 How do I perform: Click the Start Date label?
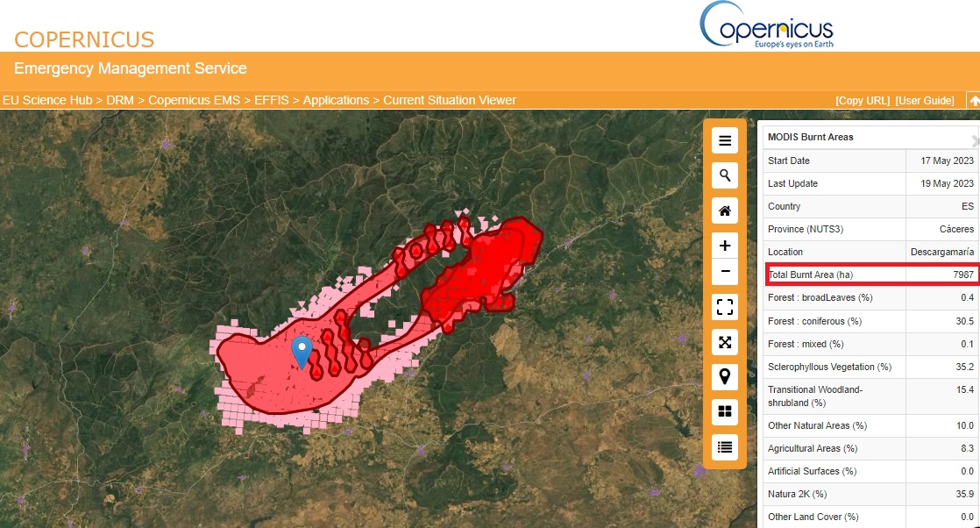pyautogui.click(x=788, y=161)
